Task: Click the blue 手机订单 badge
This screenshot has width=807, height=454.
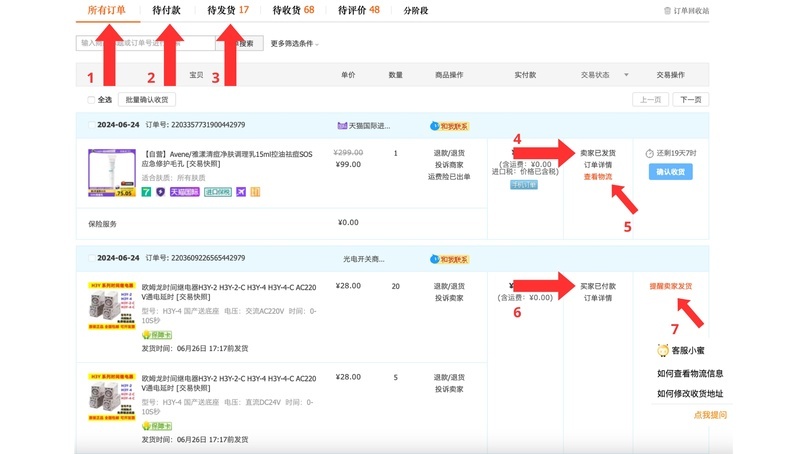Action: tap(524, 184)
